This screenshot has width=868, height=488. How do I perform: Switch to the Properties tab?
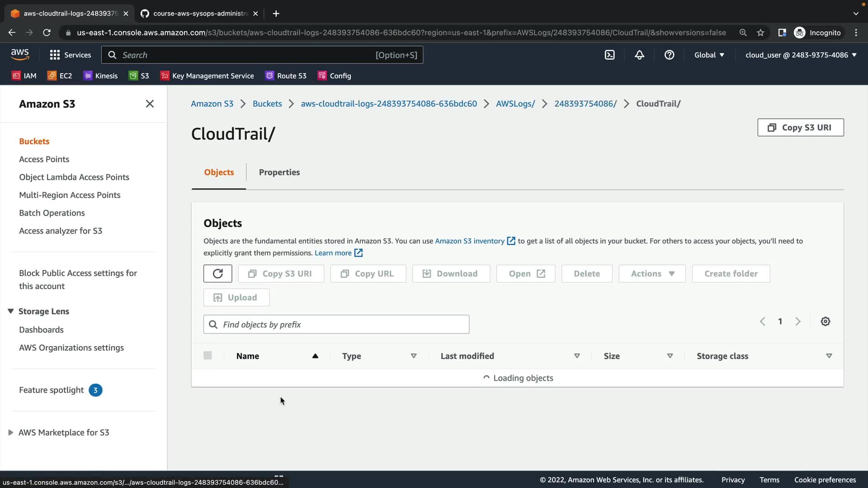coord(279,172)
